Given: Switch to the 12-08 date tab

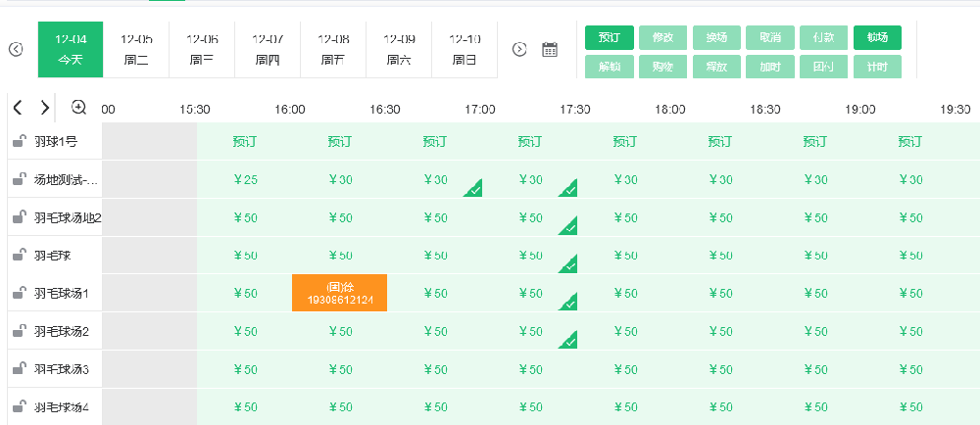Looking at the screenshot, I should click(x=333, y=49).
